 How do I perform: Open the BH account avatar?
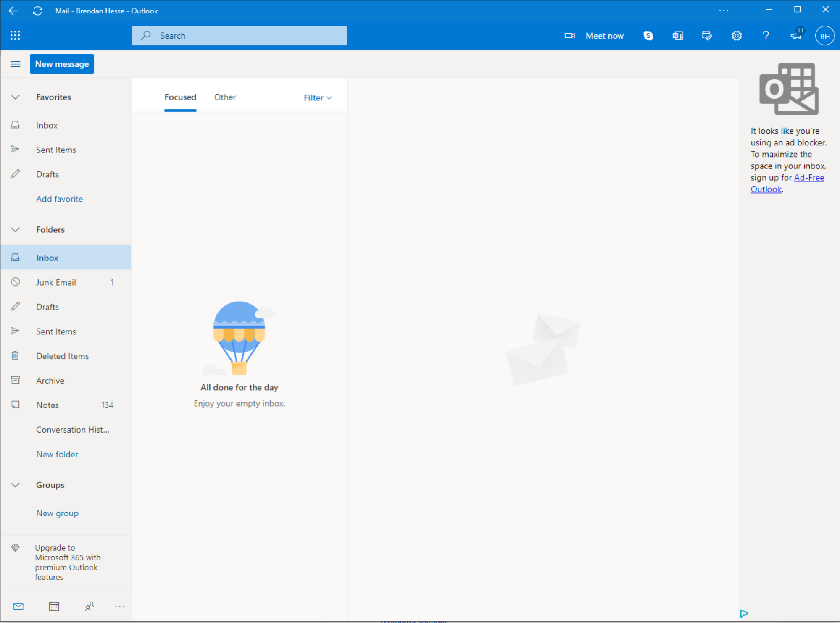point(824,36)
